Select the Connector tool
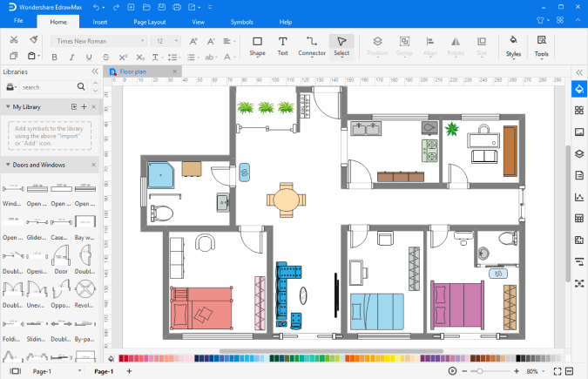The height and width of the screenshot is (379, 588). coord(312,44)
